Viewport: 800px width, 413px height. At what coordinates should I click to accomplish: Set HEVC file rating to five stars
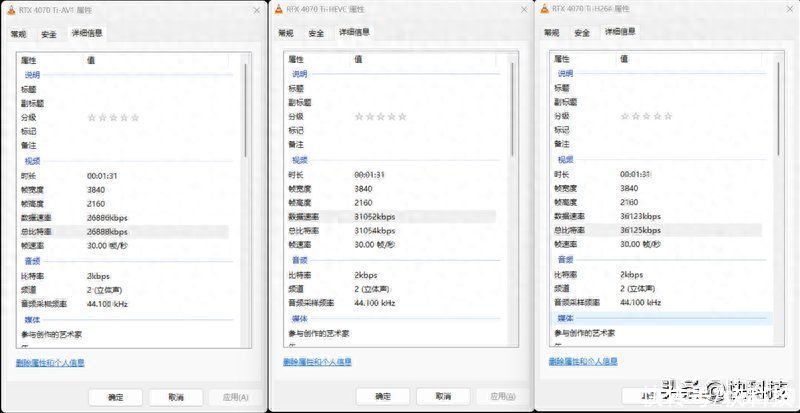pyautogui.click(x=402, y=117)
